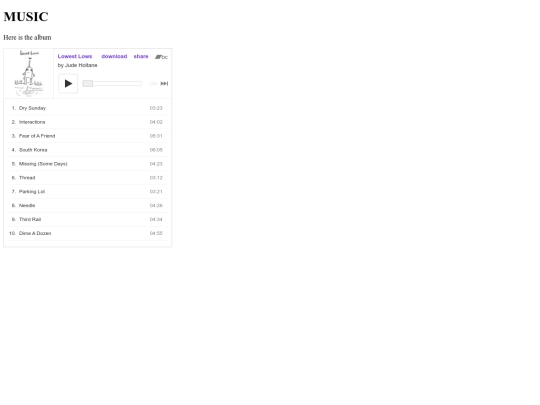Select track 3 Fear of A Friend

click(x=88, y=136)
